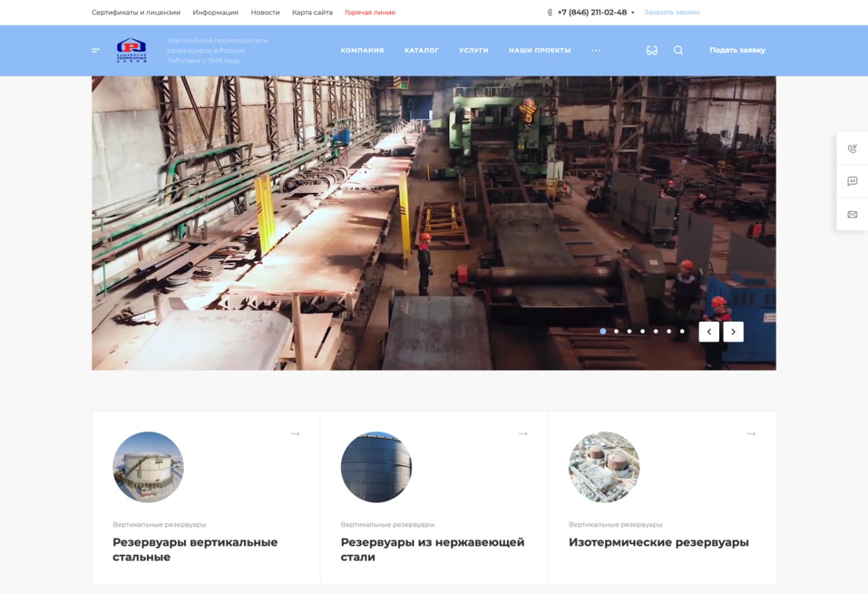868x594 pixels.
Task: Click the envelope mail icon in side panel
Action: (852, 215)
